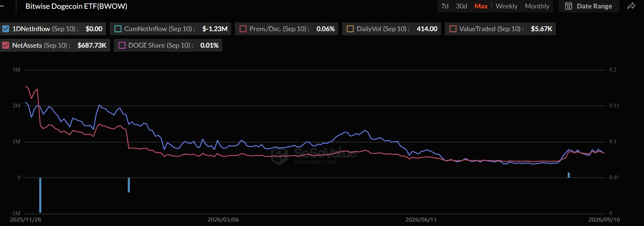
Task: Click the 2026/03/06 x-axis date label
Action: coord(223,219)
